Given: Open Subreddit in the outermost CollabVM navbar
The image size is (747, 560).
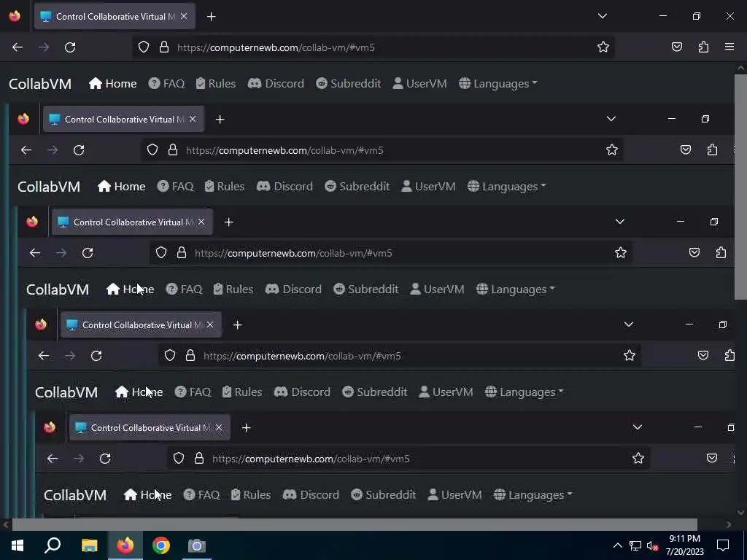Looking at the screenshot, I should (349, 84).
